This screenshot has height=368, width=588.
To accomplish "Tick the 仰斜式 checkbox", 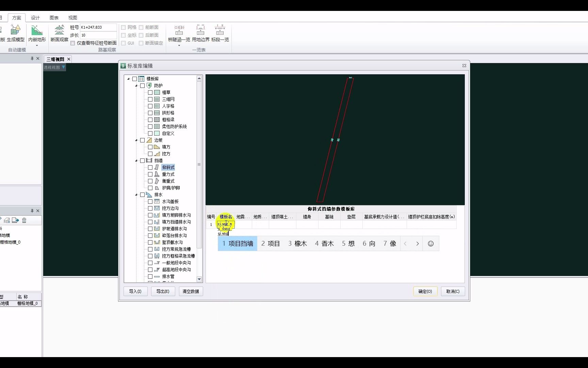I will (x=150, y=167).
